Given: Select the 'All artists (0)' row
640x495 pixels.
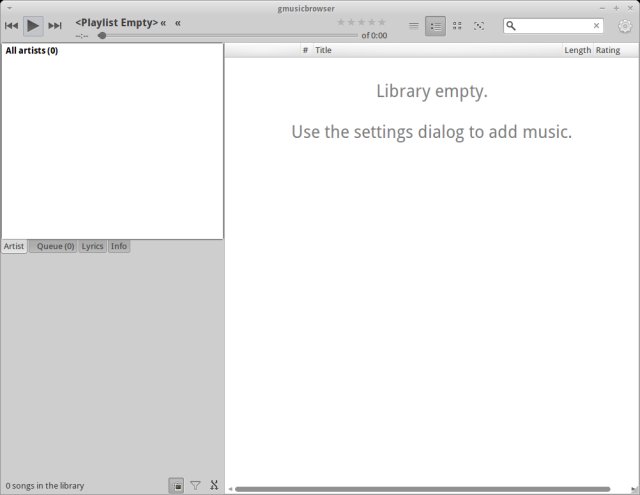Looking at the screenshot, I should tap(112, 51).
